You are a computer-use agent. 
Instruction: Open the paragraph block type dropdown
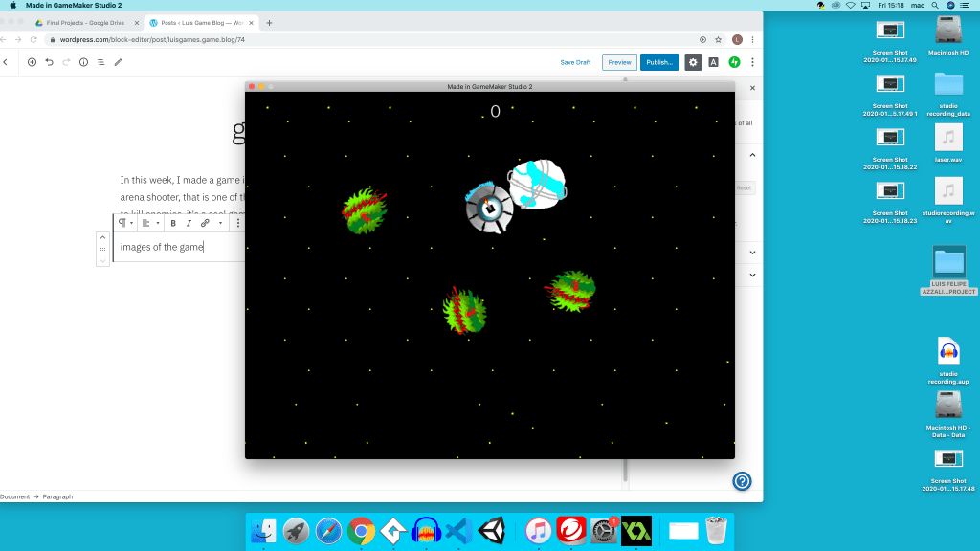(x=125, y=223)
